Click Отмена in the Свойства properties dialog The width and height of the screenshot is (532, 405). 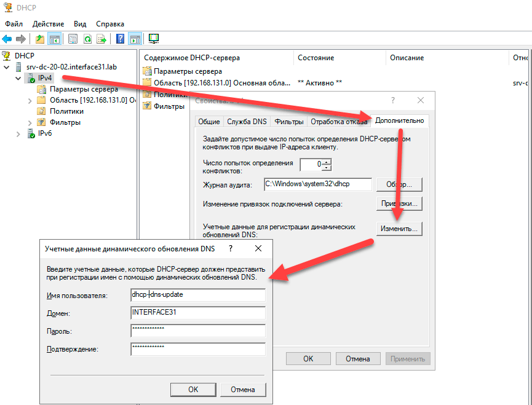(358, 358)
